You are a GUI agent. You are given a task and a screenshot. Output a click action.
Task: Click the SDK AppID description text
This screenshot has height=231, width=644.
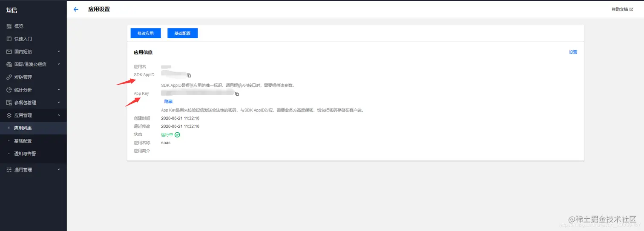228,86
